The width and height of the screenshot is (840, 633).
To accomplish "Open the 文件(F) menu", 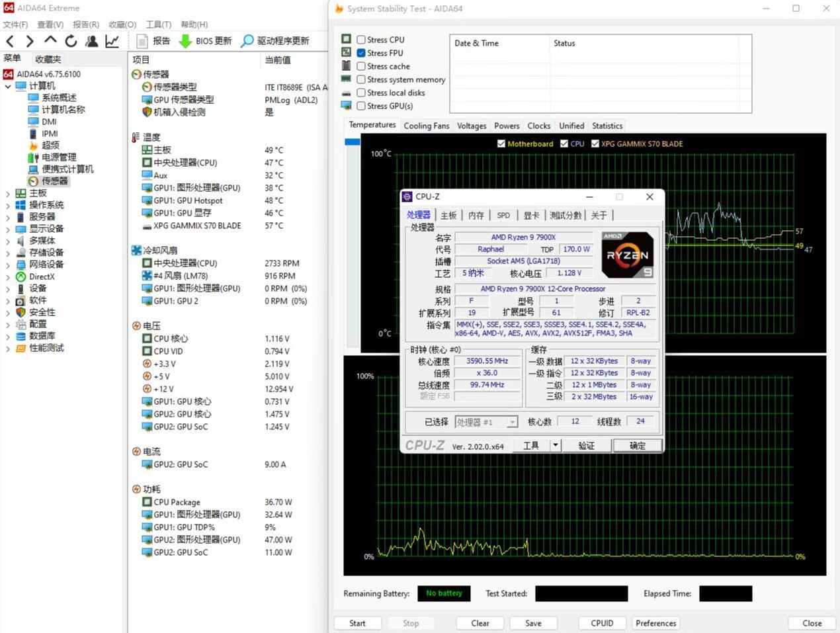I will [x=15, y=24].
